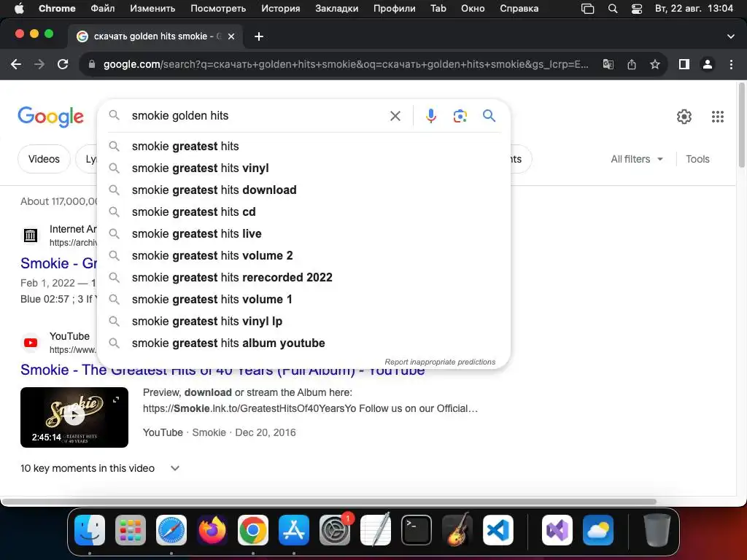The height and width of the screenshot is (560, 747).
Task: Toggle the Chrome side panel
Action: pyautogui.click(x=684, y=64)
